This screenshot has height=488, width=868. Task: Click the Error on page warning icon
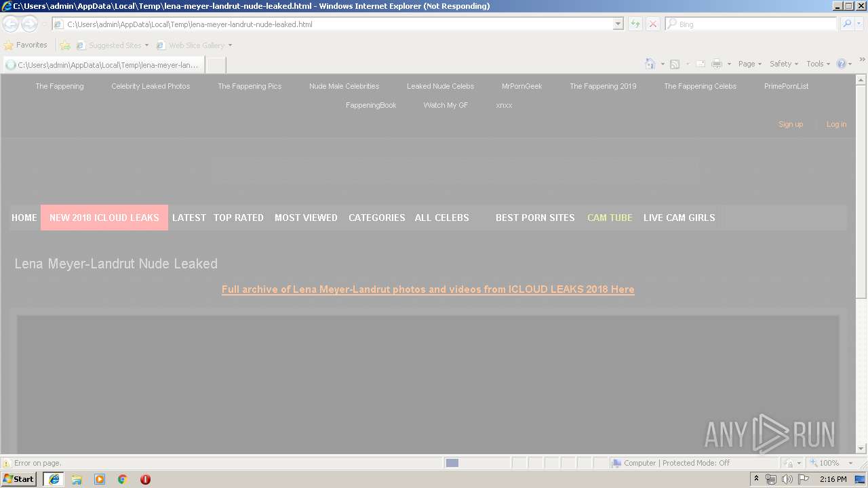click(x=7, y=463)
